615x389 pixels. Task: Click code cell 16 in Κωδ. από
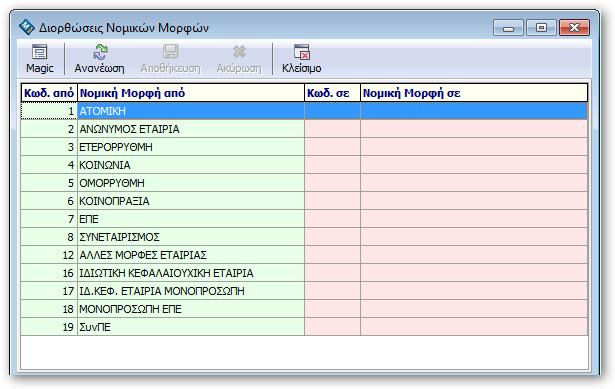(x=49, y=273)
